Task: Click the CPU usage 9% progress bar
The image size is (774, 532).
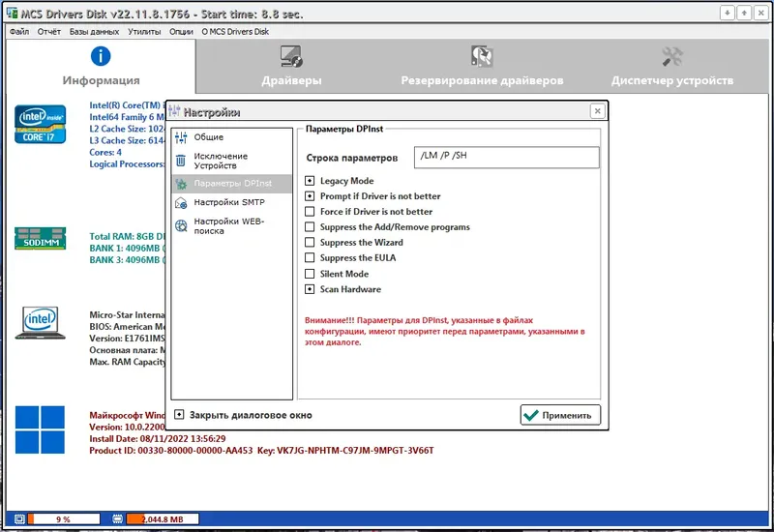Action: 64,519
